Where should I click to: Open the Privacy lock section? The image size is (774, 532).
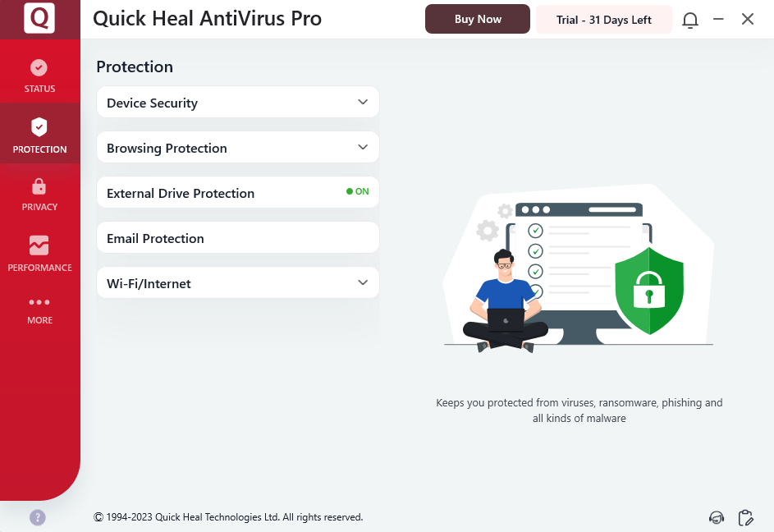click(39, 195)
